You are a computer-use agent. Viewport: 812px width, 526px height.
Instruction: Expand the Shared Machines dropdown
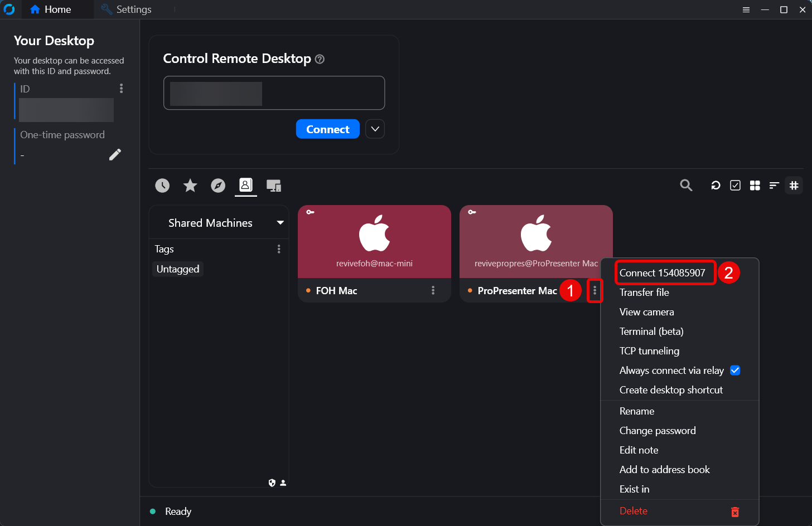(280, 223)
